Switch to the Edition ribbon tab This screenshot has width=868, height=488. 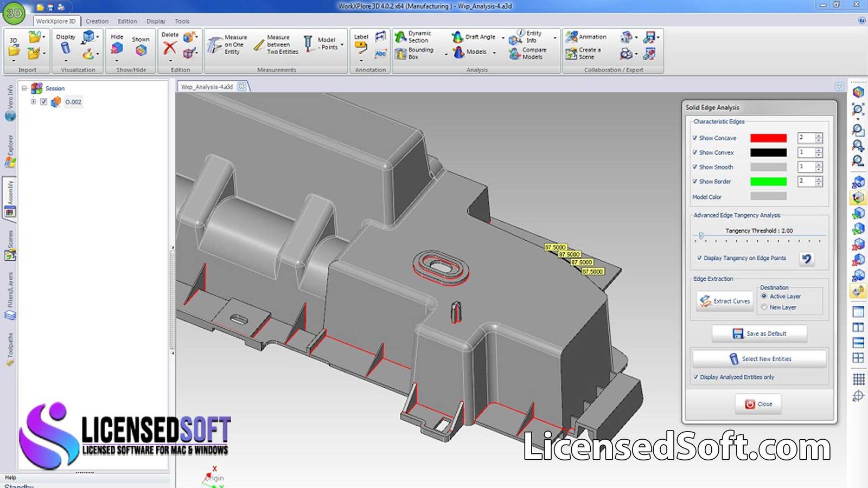coord(127,21)
